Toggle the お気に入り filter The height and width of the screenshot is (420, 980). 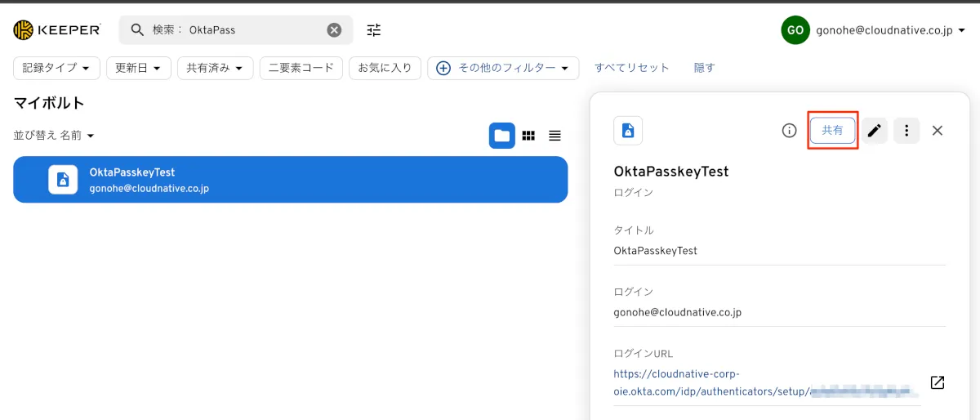tap(385, 68)
